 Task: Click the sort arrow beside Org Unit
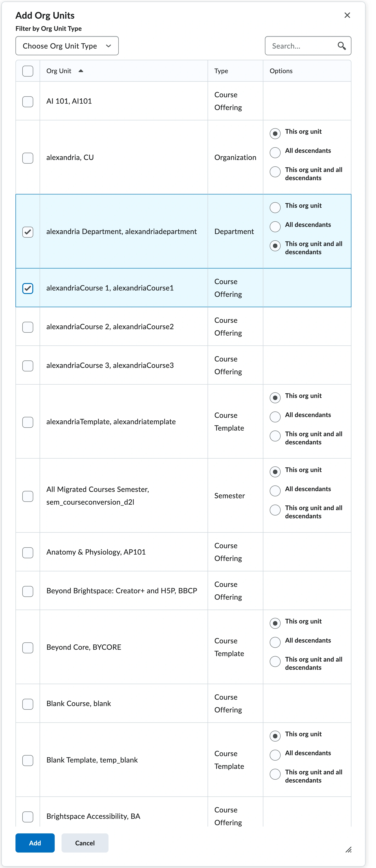(x=81, y=71)
